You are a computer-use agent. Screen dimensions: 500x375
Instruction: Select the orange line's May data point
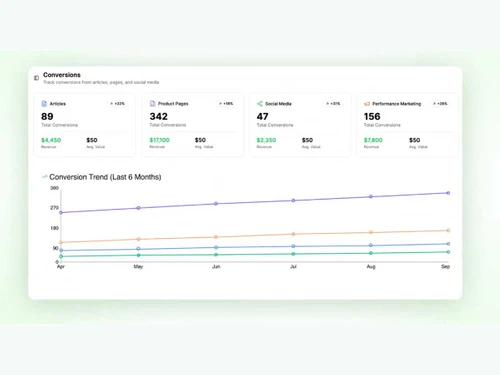tap(139, 239)
